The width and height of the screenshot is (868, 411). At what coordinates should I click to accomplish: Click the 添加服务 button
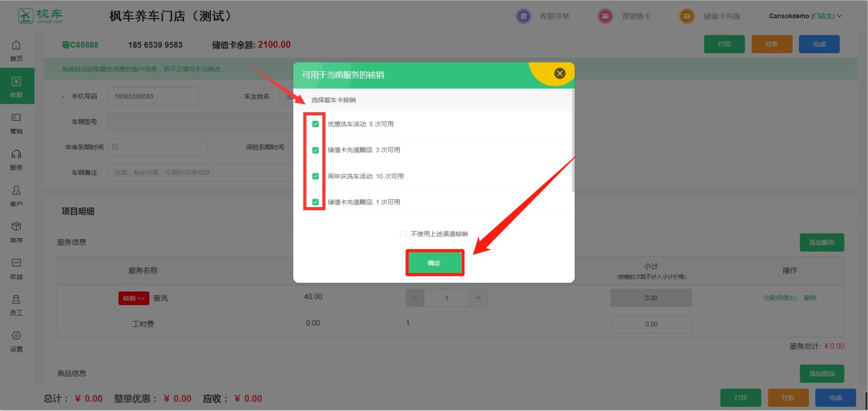click(822, 243)
